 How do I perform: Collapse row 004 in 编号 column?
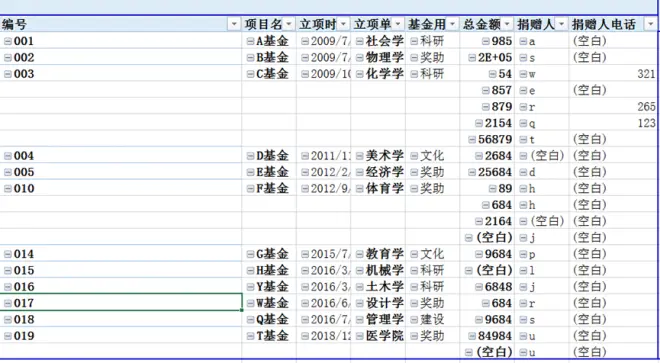[x=8, y=156]
